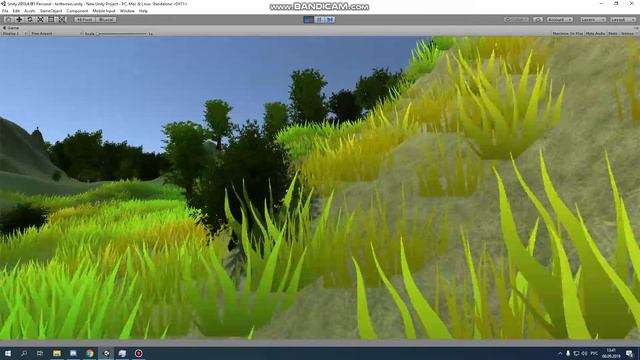
Task: Click the Unity taskbar icon
Action: [106, 353]
